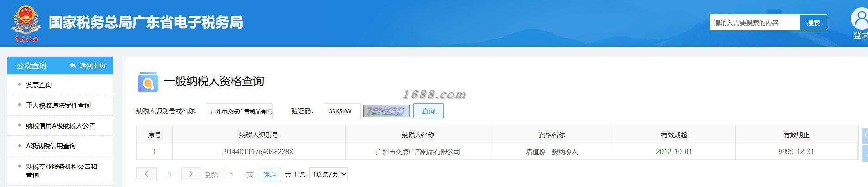Click the user login avatar icon
Image resolution: width=868 pixels, height=187 pixels.
[860, 19]
